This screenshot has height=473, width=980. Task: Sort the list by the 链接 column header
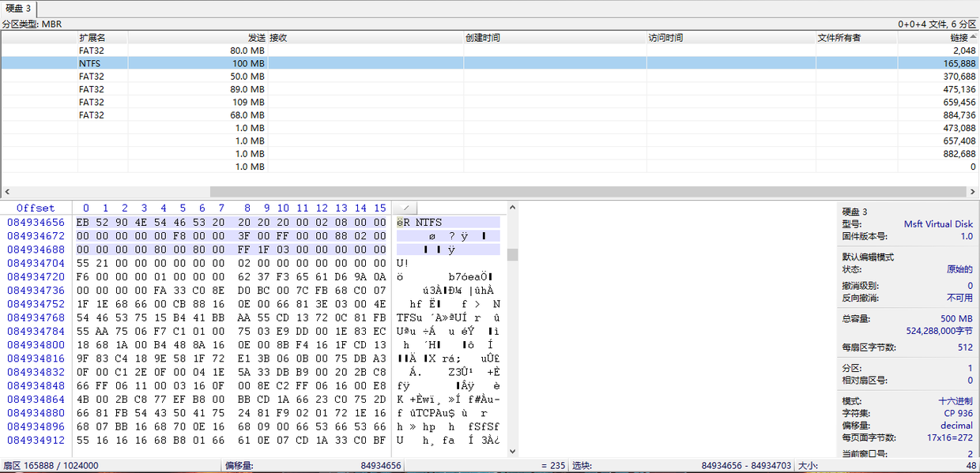click(959, 37)
